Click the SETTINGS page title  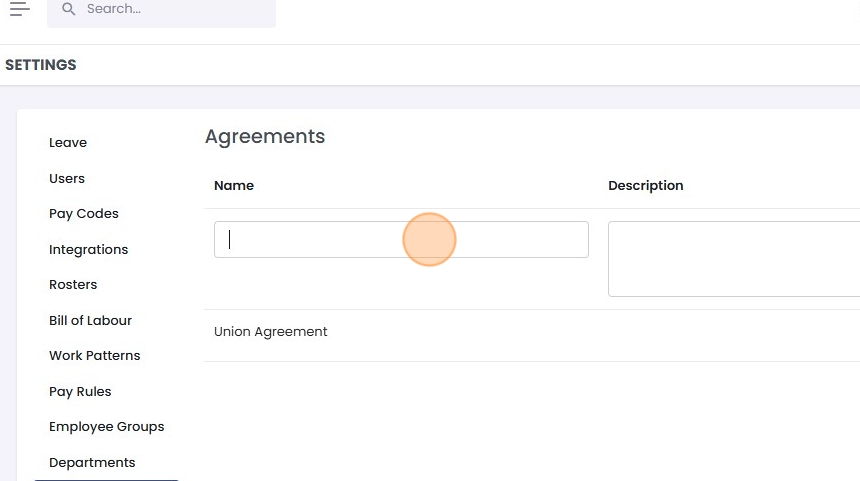41,65
